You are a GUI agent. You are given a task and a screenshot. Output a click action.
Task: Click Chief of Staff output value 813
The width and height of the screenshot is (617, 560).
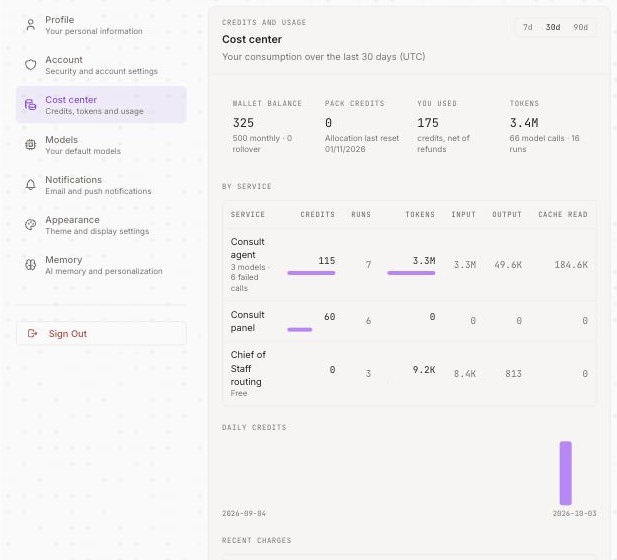[513, 373]
